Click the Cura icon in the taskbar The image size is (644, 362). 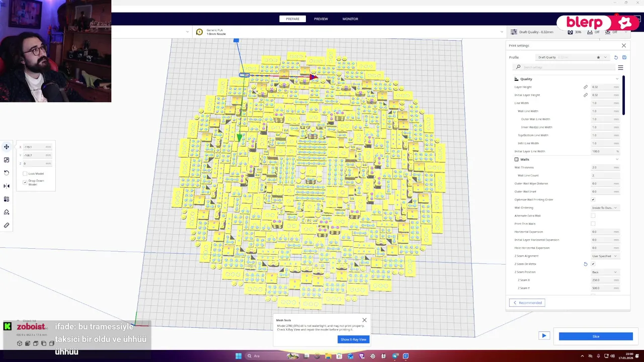406,356
